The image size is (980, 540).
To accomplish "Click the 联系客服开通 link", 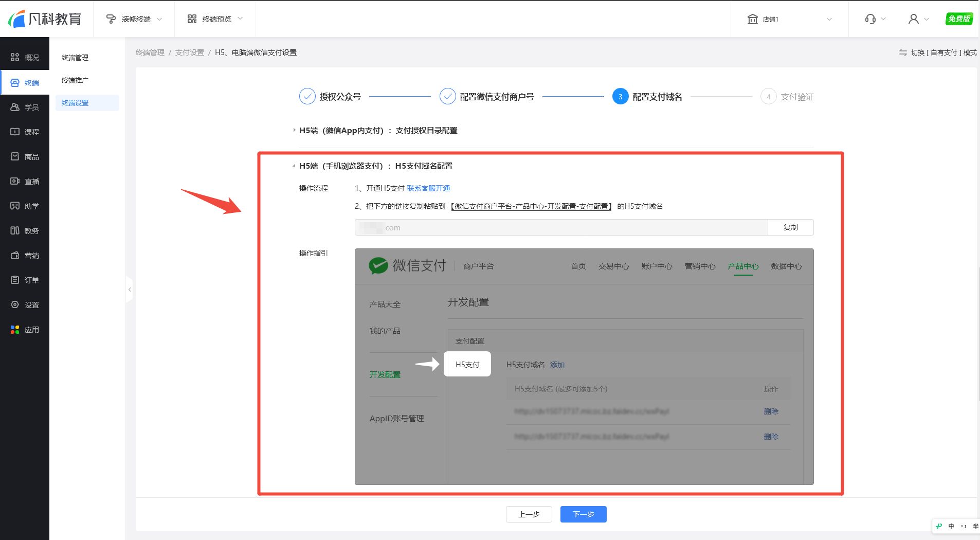I will (428, 188).
